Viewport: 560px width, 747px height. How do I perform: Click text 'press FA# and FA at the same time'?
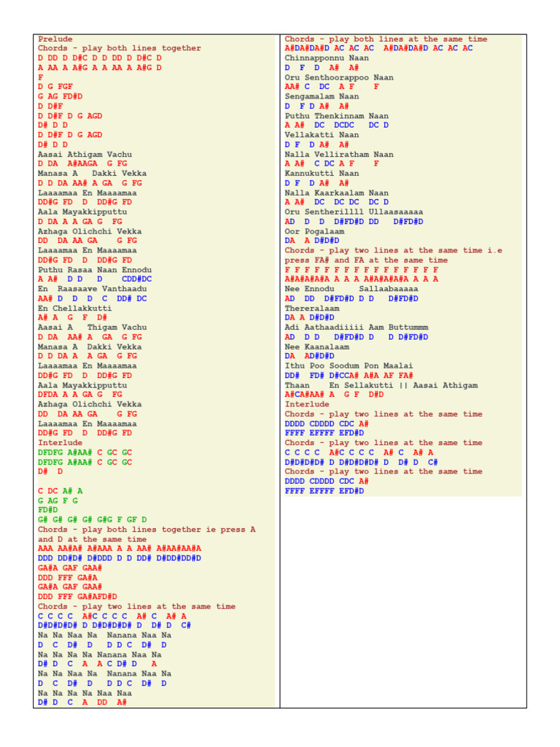click(366, 260)
